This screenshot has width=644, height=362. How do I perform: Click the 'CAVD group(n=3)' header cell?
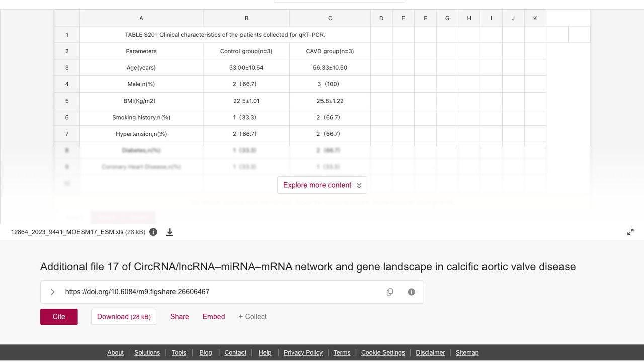click(330, 51)
